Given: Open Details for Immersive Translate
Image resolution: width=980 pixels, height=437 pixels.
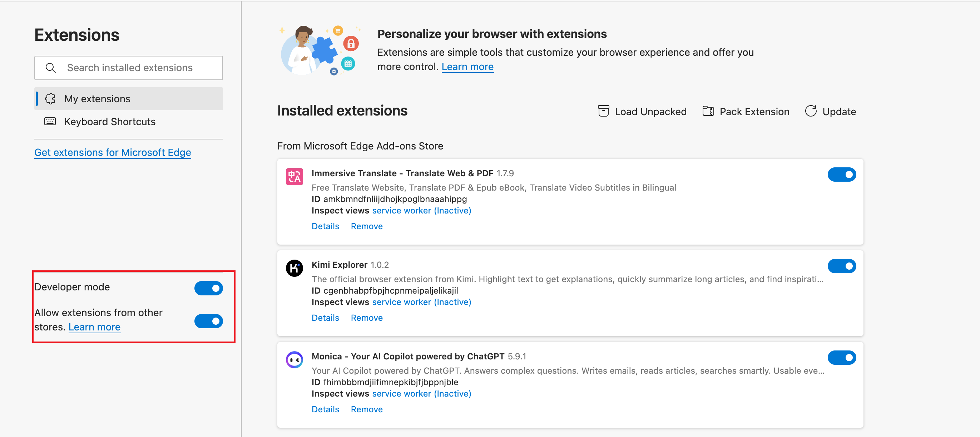Looking at the screenshot, I should pos(325,226).
